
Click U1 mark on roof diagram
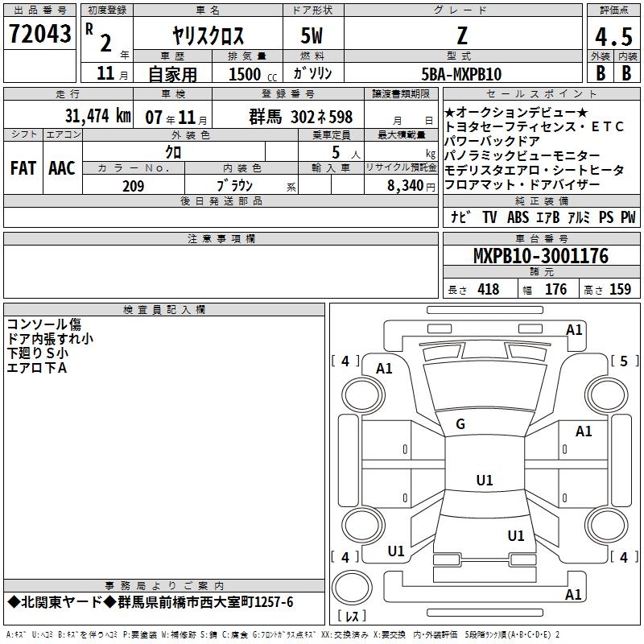click(485, 480)
